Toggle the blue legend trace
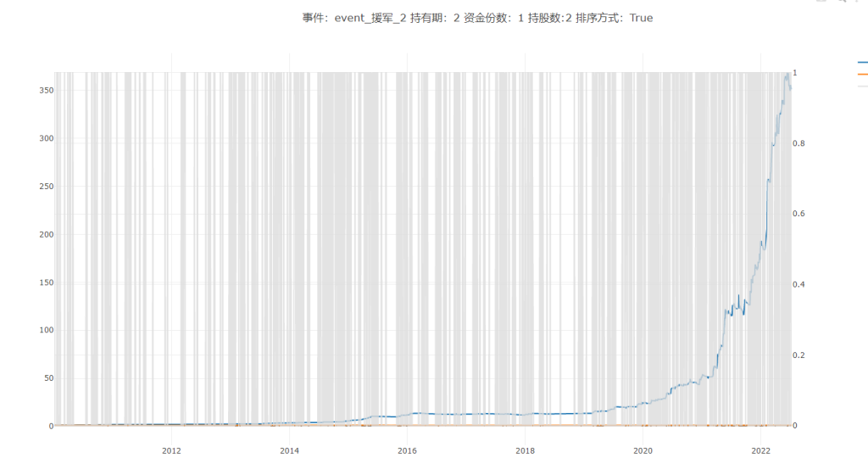Viewport: 868px width, 475px height. (x=862, y=63)
